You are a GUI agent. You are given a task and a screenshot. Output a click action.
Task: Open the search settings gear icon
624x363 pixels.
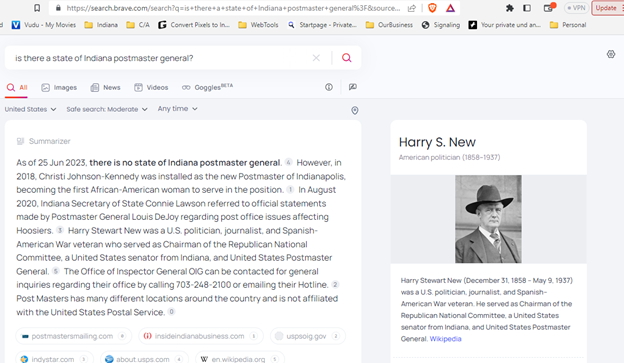[x=611, y=54]
